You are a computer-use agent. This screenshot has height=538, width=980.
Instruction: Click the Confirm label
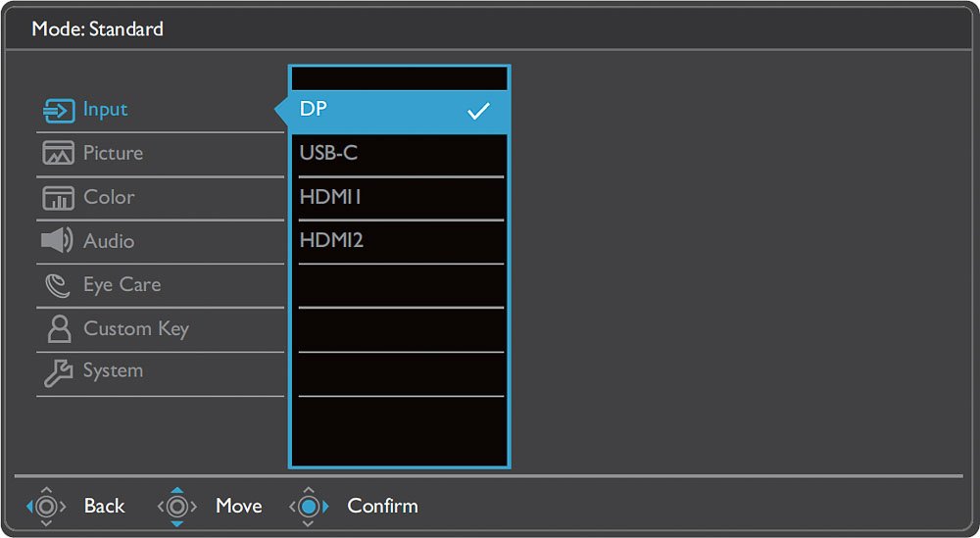click(x=382, y=506)
